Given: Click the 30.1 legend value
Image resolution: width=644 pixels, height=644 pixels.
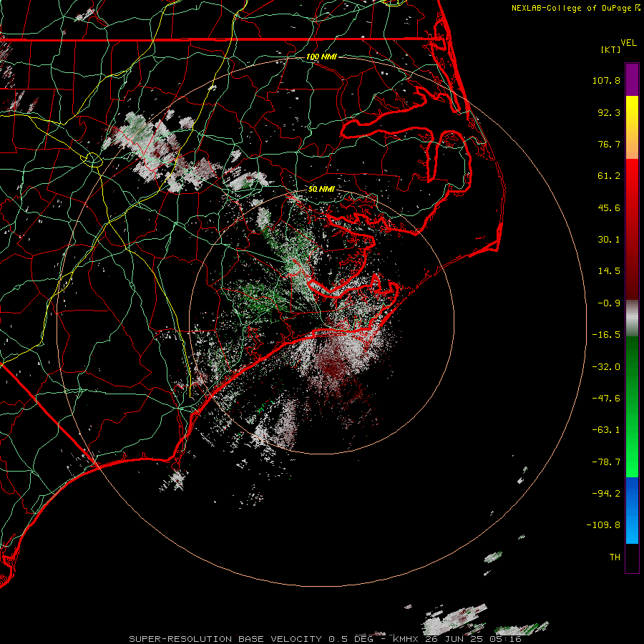Looking at the screenshot, I should point(609,240).
